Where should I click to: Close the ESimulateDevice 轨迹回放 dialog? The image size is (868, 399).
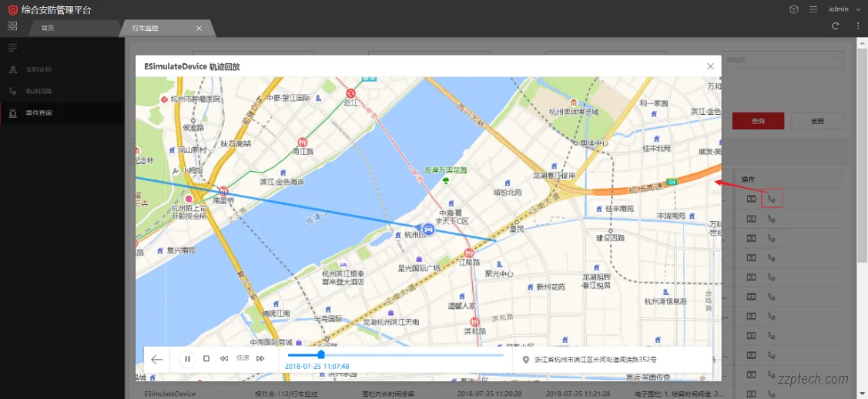click(x=710, y=66)
